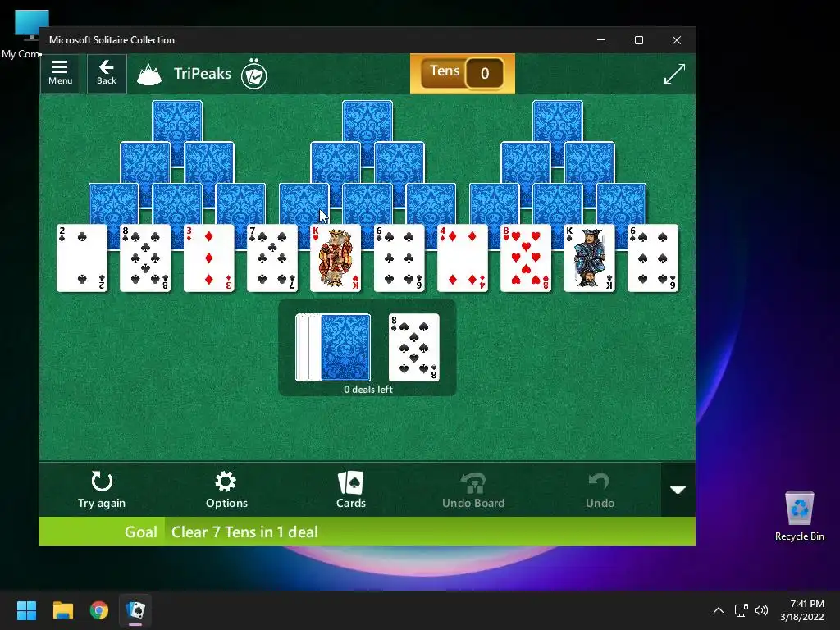Toggle full screen with the diagonal arrow icon
This screenshot has height=630, width=840.
[x=674, y=74]
